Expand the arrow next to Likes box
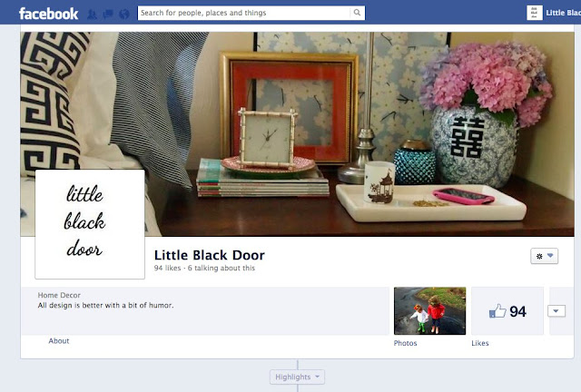This screenshot has width=581, height=392. [556, 311]
